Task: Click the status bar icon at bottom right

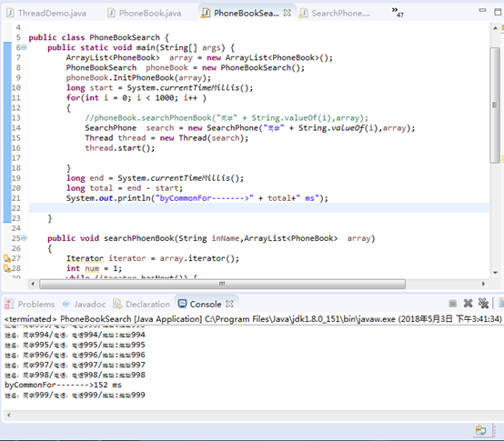Action: 480,430
